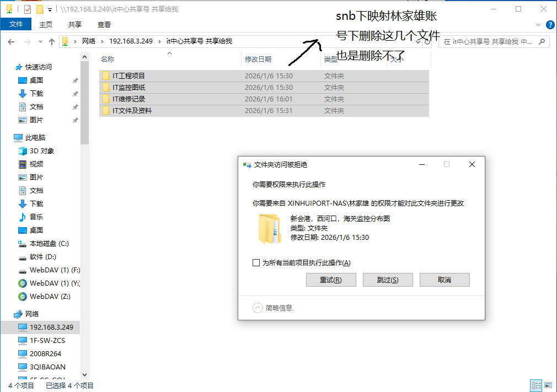The width and height of the screenshot is (557, 392).
Task: Click the new folder quick-access icon
Action: pyautogui.click(x=40, y=9)
